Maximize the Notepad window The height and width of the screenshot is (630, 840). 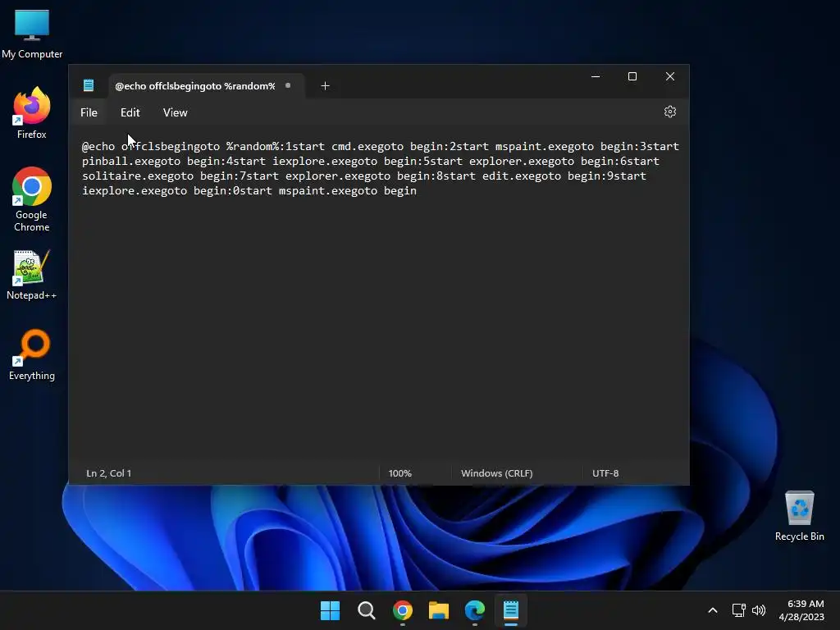click(632, 76)
